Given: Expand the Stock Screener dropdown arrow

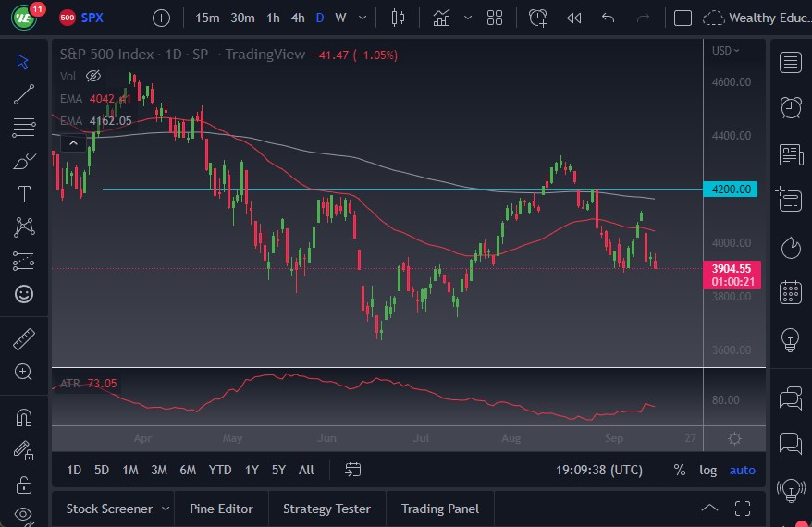Looking at the screenshot, I should point(166,509).
